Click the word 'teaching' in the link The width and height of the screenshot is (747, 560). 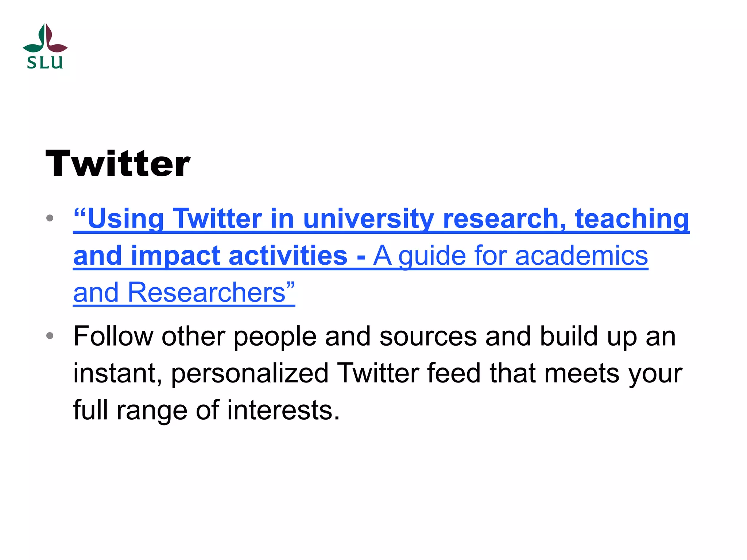632,219
